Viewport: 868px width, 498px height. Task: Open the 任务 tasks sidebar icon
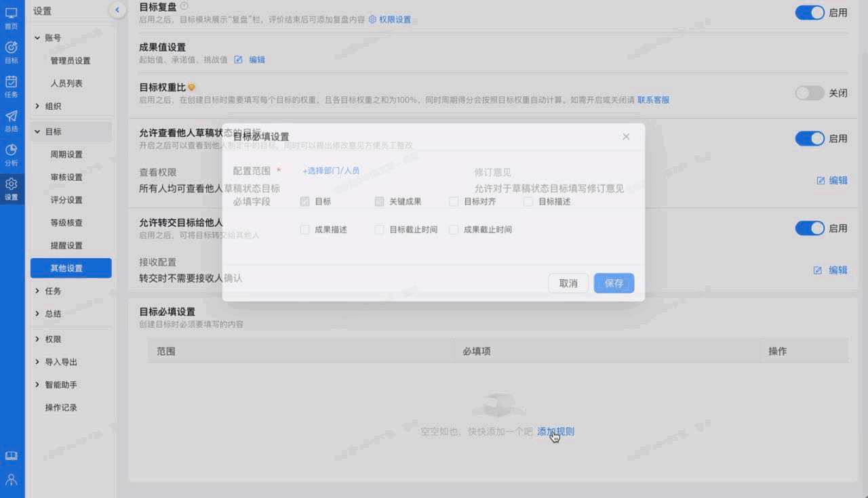12,85
